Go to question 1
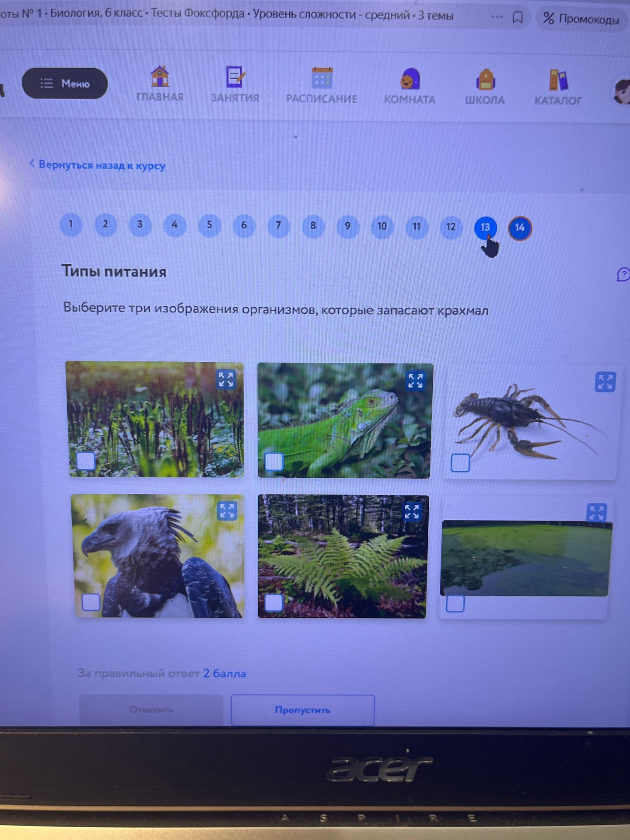The height and width of the screenshot is (840, 630). (x=71, y=224)
